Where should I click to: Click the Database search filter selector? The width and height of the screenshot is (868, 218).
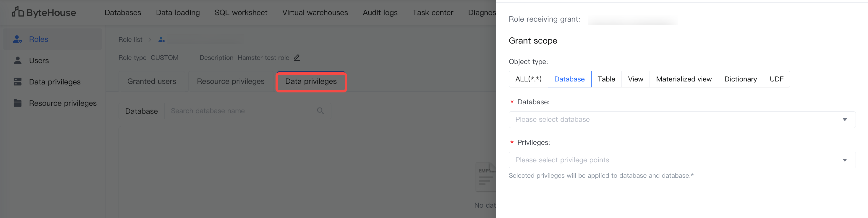click(x=141, y=111)
